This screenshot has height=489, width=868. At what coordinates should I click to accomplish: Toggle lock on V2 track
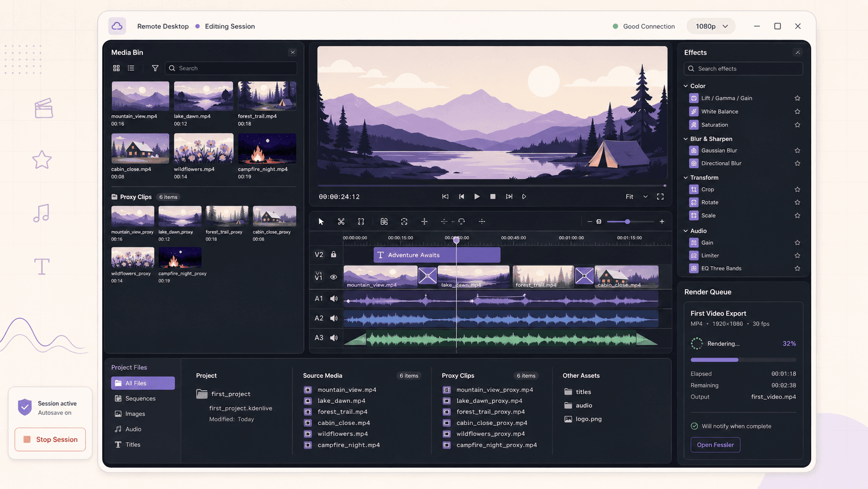[334, 255]
